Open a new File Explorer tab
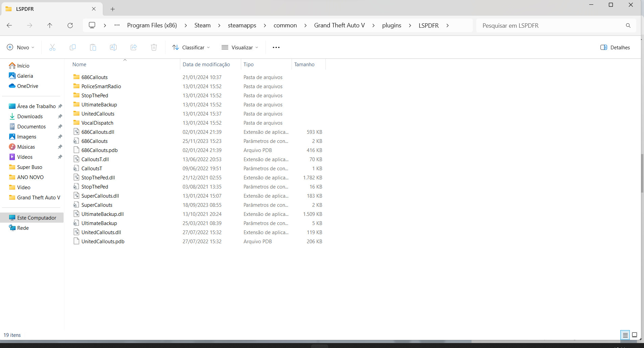Screen dimensions: 644x348 coord(113,9)
